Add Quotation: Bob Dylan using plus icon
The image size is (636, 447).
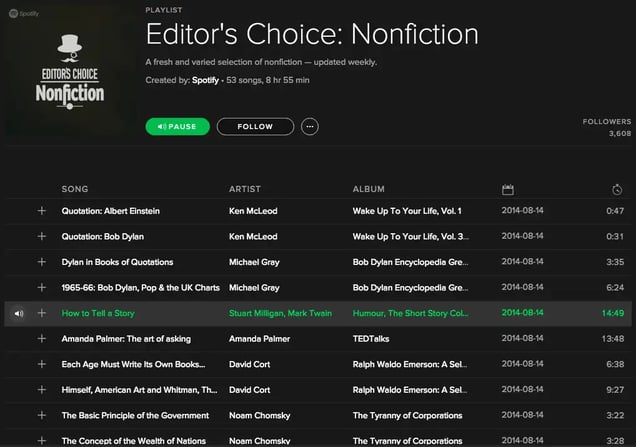click(x=42, y=237)
